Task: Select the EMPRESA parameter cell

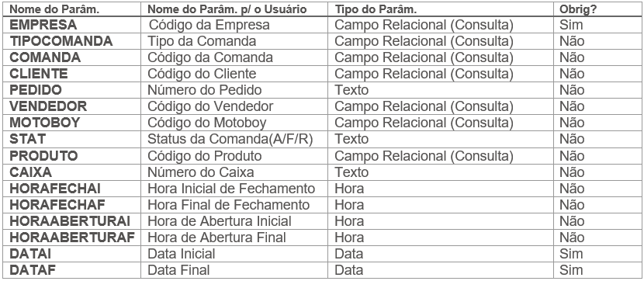Action: point(43,25)
